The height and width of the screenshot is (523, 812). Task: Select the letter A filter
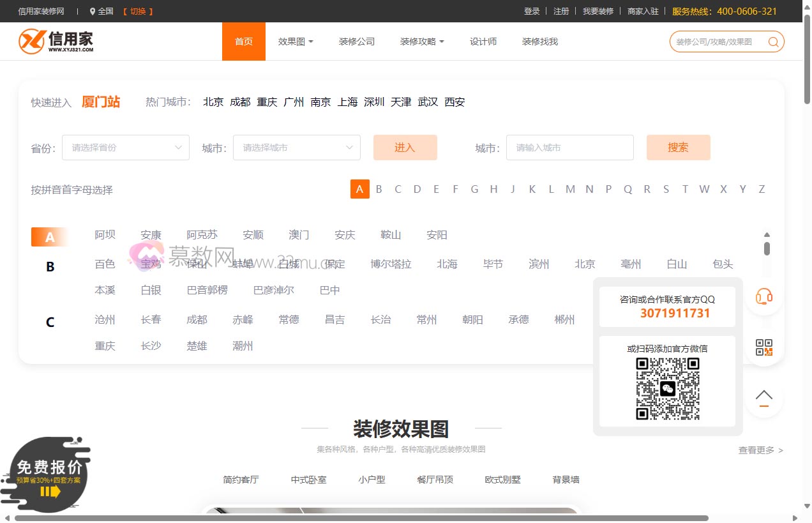pyautogui.click(x=359, y=188)
